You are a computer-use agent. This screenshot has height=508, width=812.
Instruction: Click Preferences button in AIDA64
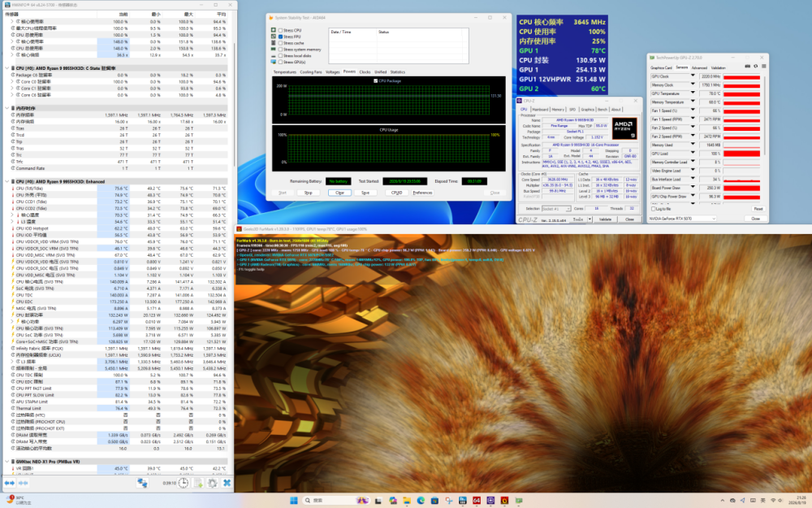[422, 193]
